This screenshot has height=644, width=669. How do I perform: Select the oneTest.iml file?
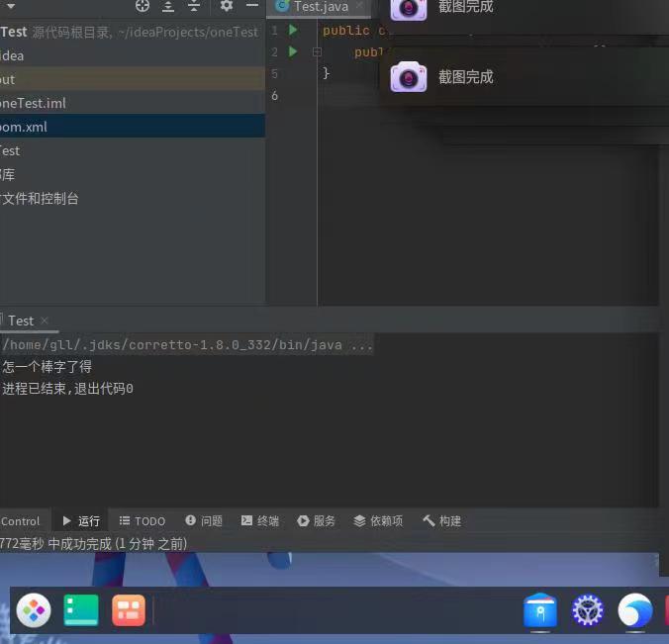click(x=133, y=103)
